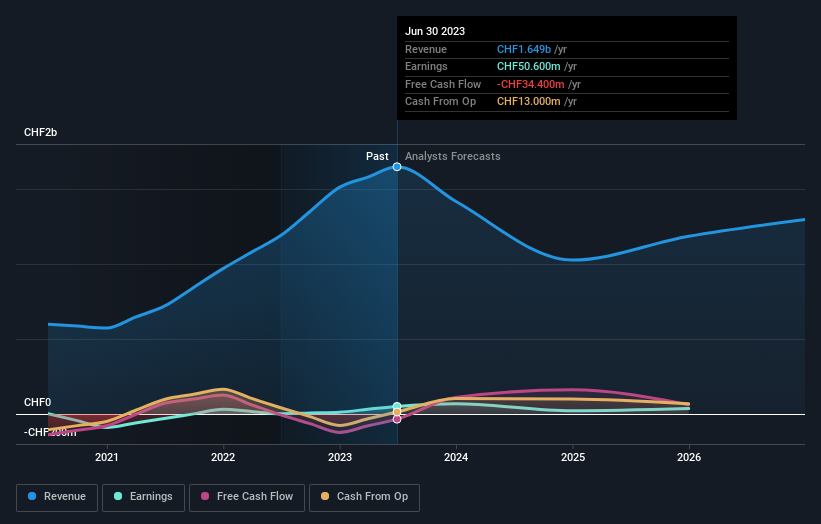Click the Free Cash Flow label in tooltip
Screen dimensions: 821x524
[443, 84]
